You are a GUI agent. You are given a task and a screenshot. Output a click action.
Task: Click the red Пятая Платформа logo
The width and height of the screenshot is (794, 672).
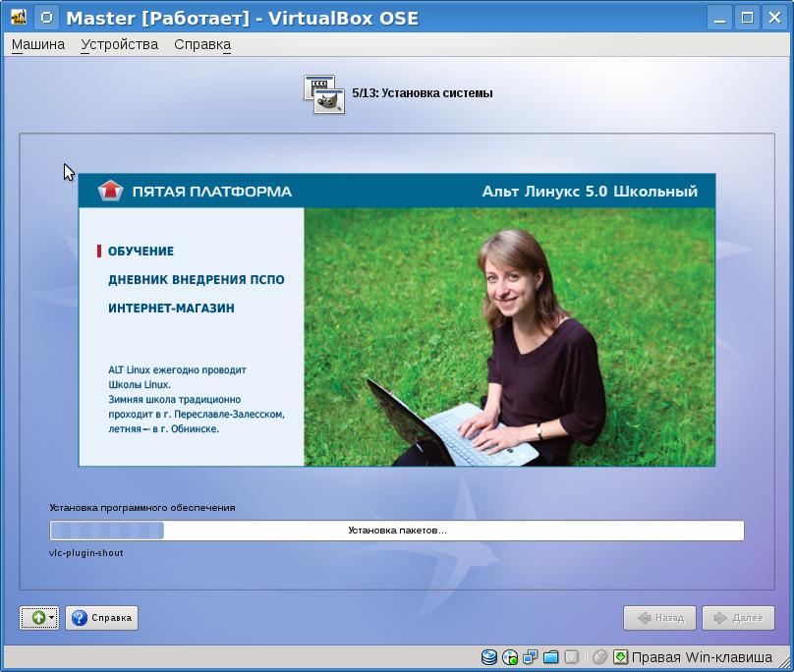point(111,191)
